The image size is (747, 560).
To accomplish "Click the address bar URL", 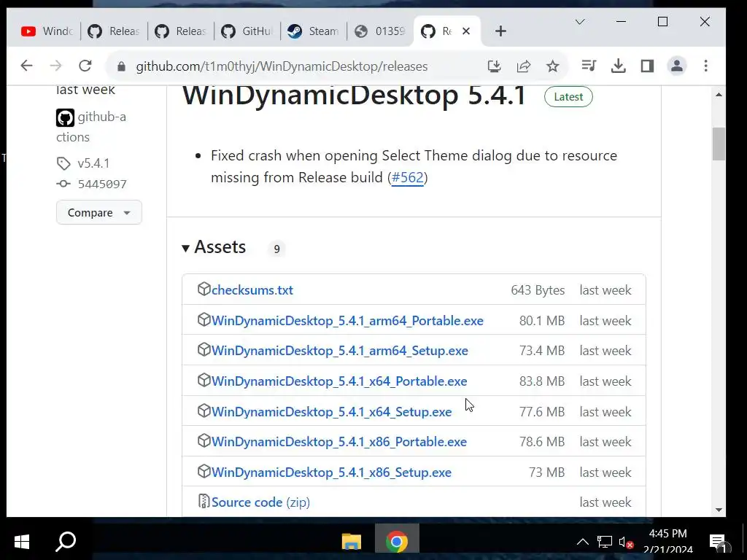I will pos(282,66).
